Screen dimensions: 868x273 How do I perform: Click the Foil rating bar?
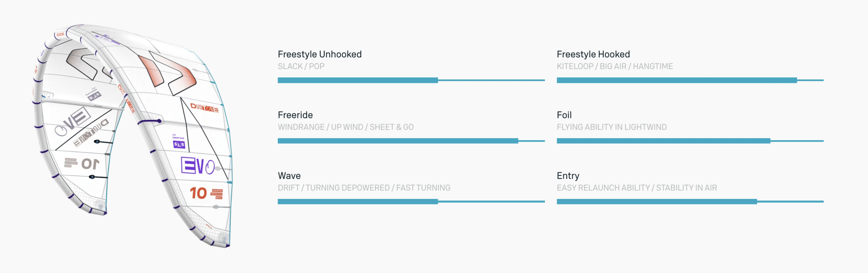coord(690,141)
